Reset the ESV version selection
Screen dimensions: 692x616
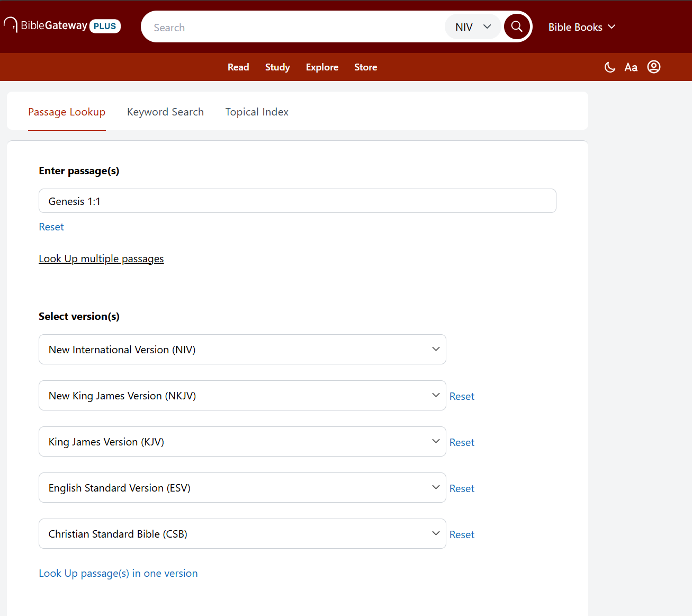[x=462, y=488]
